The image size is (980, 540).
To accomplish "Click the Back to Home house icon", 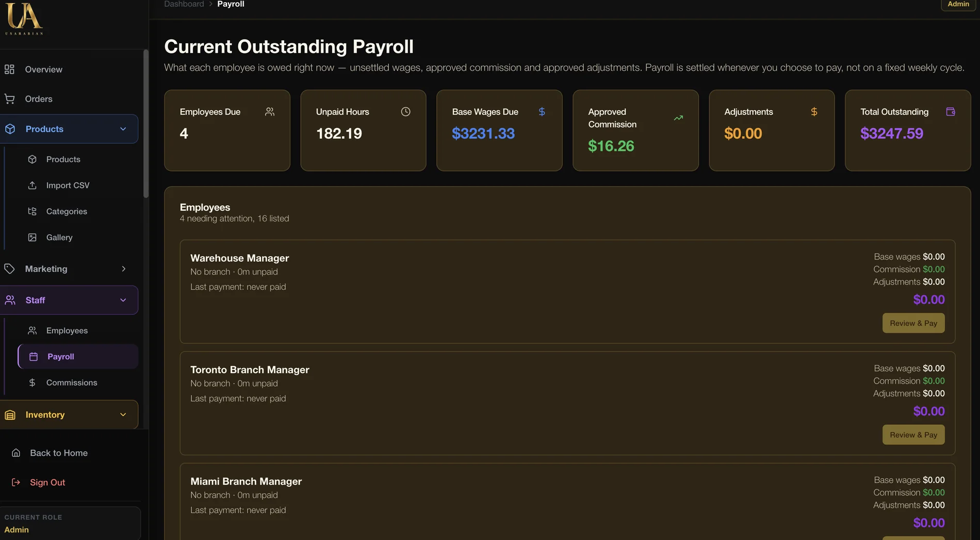I will 16,453.
